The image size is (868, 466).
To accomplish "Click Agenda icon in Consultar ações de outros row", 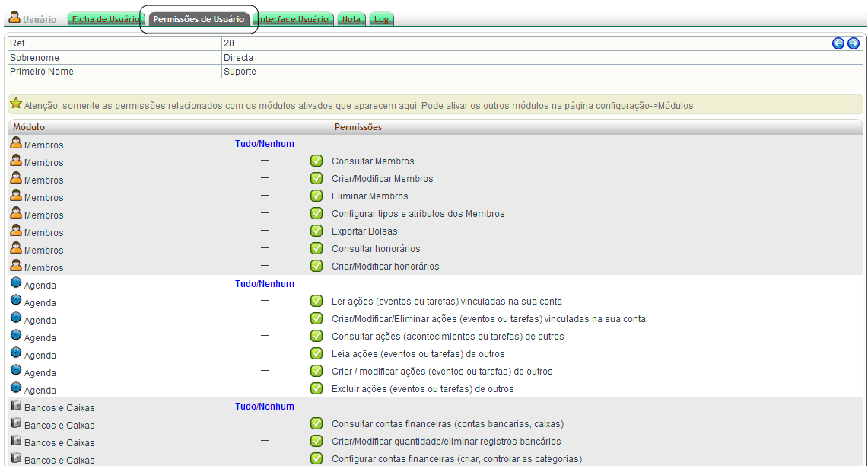I will (x=16, y=335).
